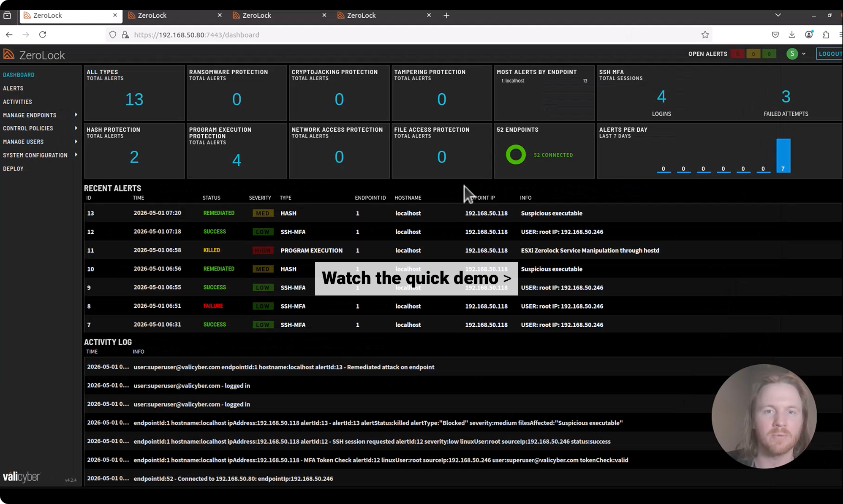This screenshot has width=843, height=504.
Task: Open alert 7 row dated 06:31
Action: click(x=463, y=325)
